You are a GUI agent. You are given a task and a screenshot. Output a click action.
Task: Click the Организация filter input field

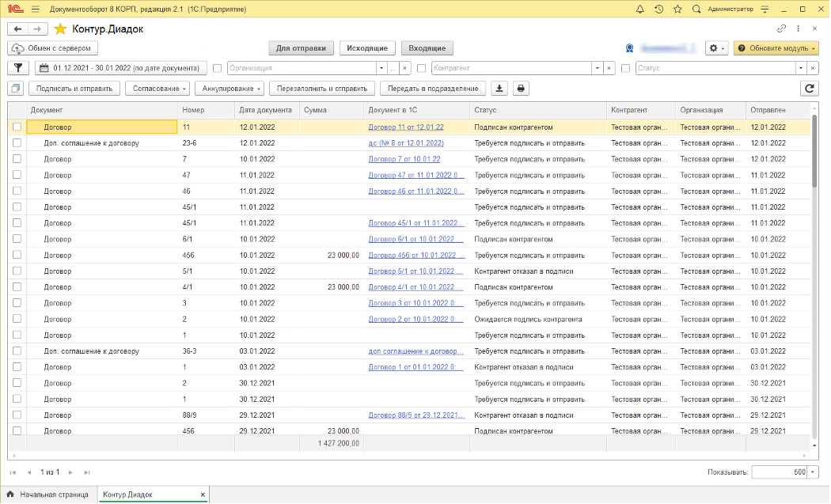point(302,68)
